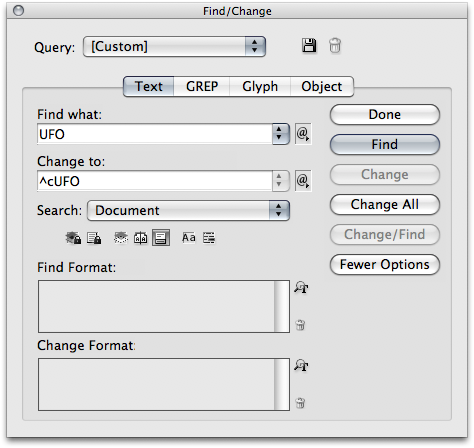Switch to the Glyph tab
Viewport: 474px width, 448px height.
coord(260,87)
